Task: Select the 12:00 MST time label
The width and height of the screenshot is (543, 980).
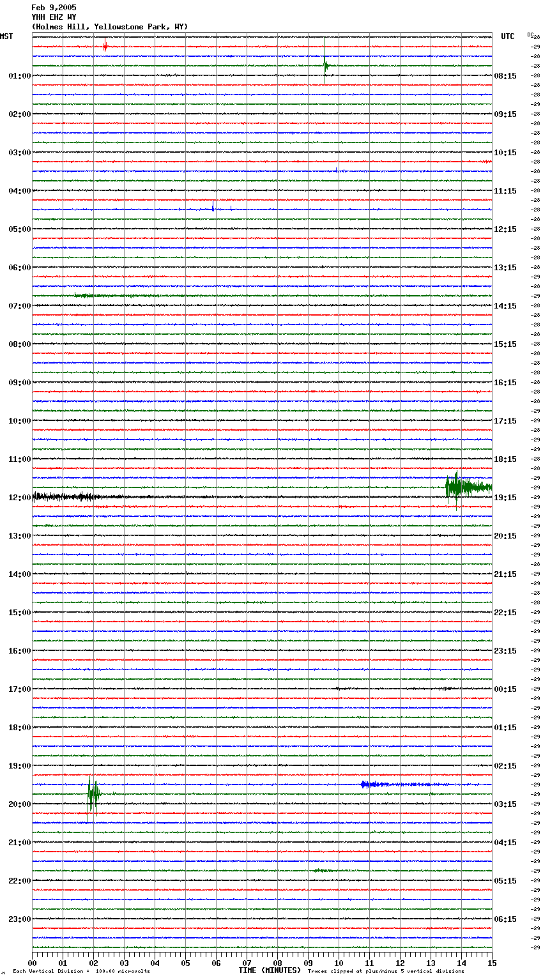Action: pos(19,498)
